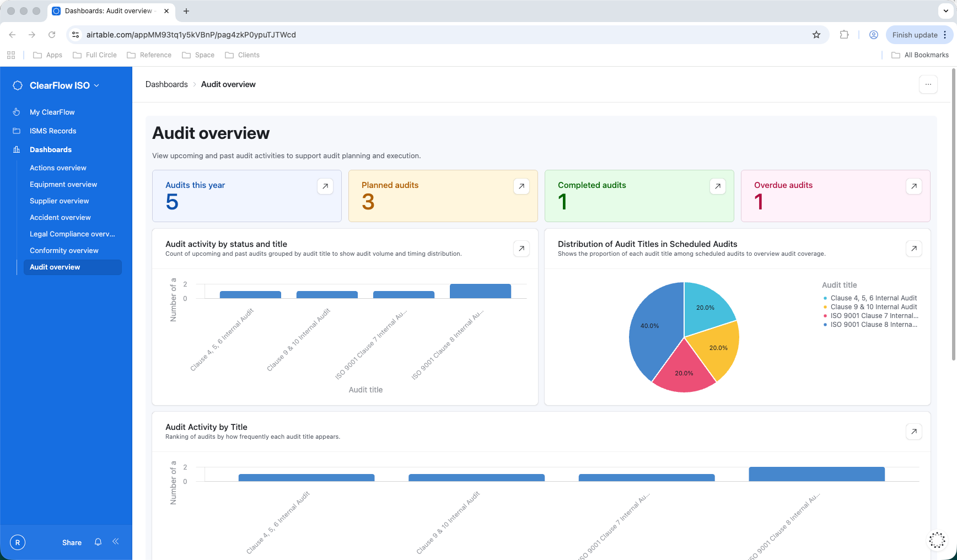Click the Dashboards breadcrumb link
The height and width of the screenshot is (560, 957).
tap(166, 84)
